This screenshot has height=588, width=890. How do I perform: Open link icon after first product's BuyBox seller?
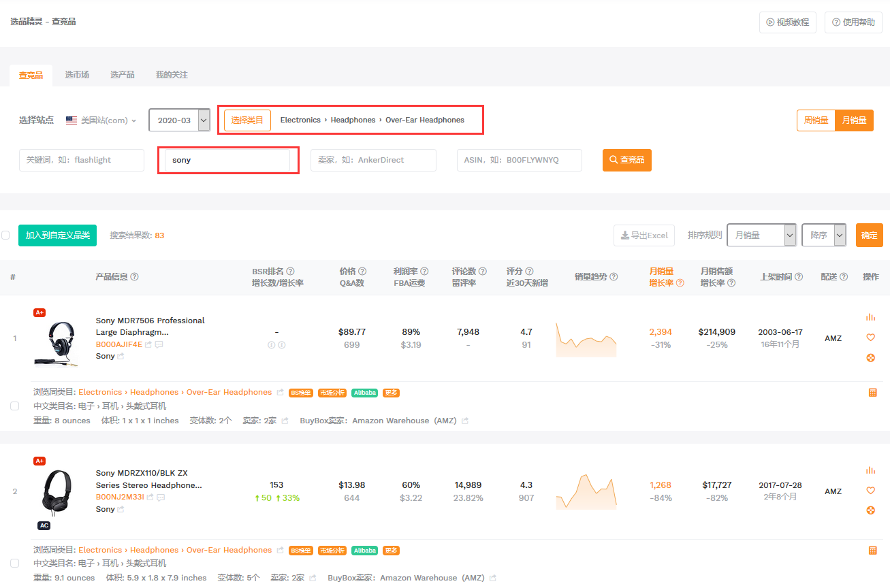465,421
